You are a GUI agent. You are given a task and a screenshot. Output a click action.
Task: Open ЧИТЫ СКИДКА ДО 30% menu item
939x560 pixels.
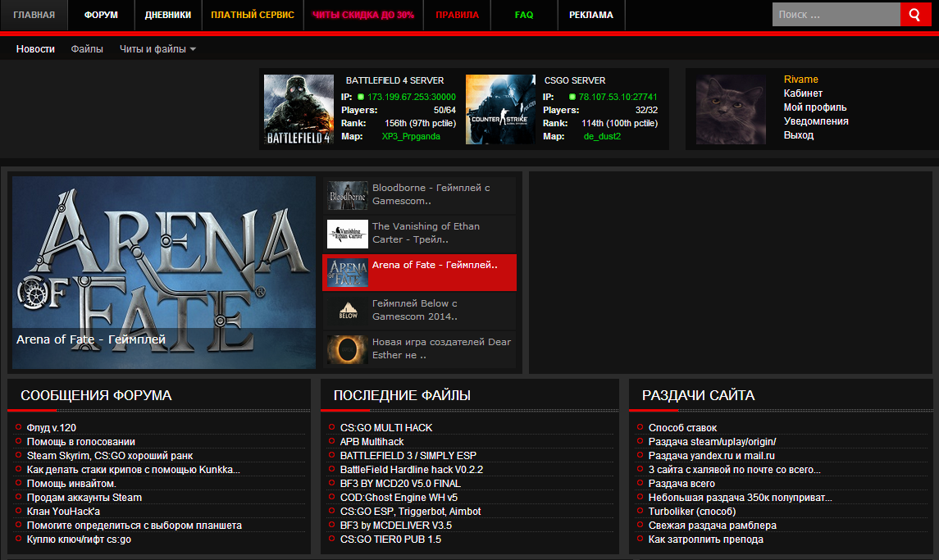363,15
